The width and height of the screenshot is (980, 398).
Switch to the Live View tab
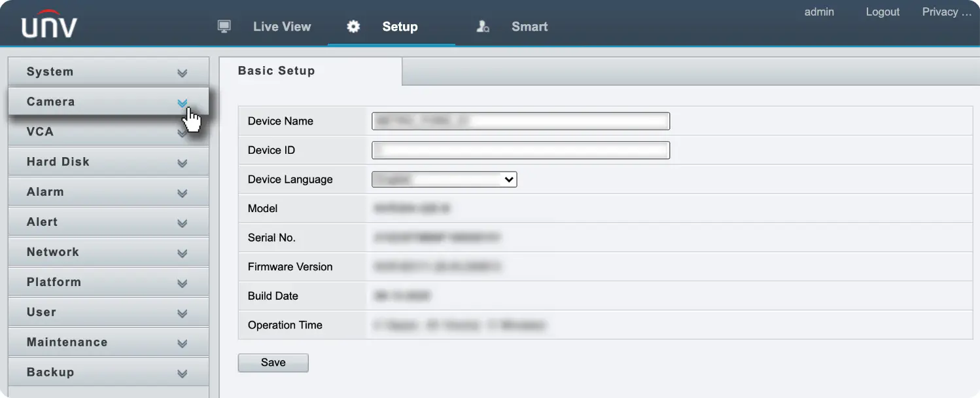(282, 27)
